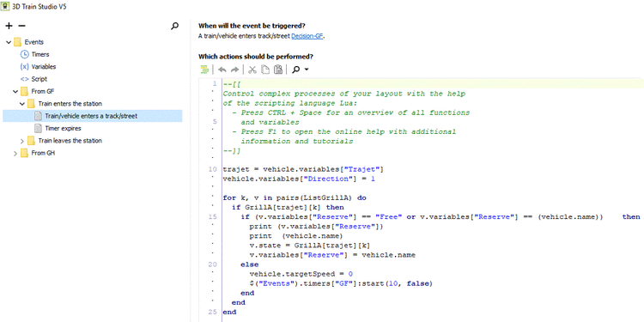This screenshot has height=322, width=644.
Task: Click the minus icon to remove event
Action: click(x=21, y=26)
